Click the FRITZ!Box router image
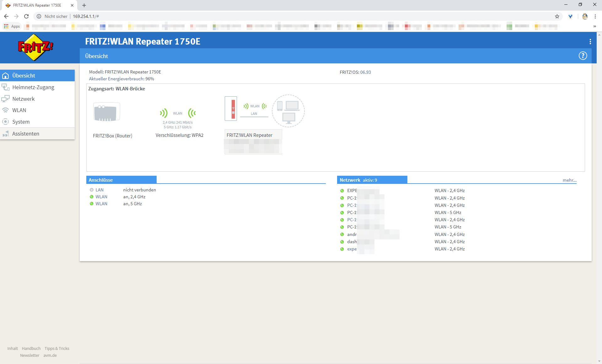602x364 pixels. pyautogui.click(x=107, y=112)
